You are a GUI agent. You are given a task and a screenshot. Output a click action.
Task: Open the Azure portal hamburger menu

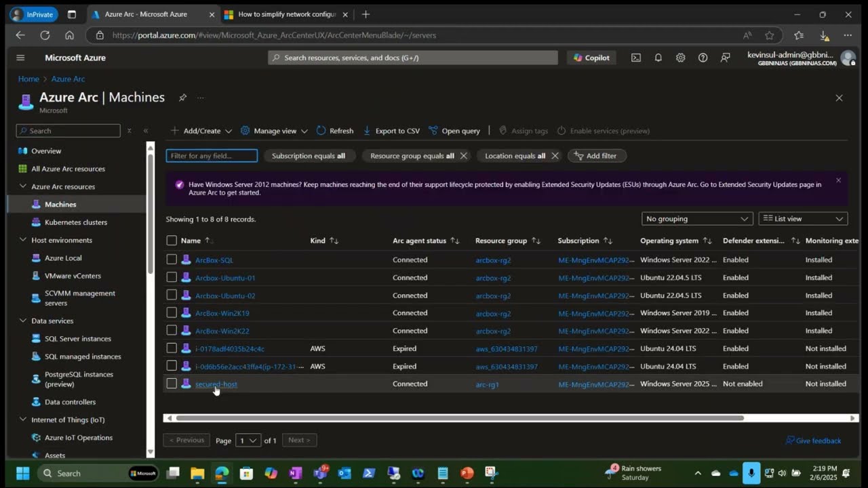[20, 58]
